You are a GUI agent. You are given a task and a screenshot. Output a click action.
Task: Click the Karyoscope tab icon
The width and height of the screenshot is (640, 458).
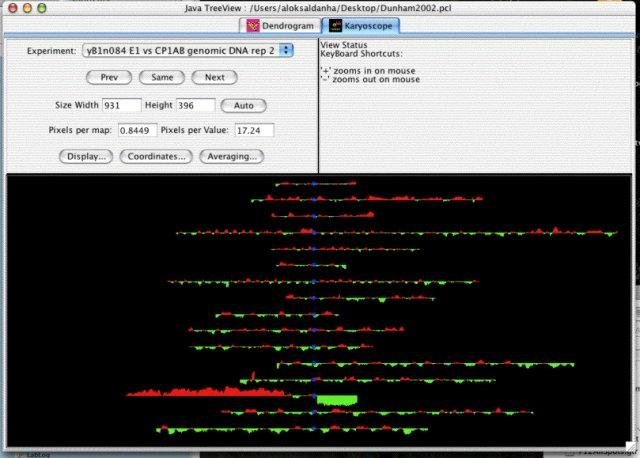[x=335, y=26]
